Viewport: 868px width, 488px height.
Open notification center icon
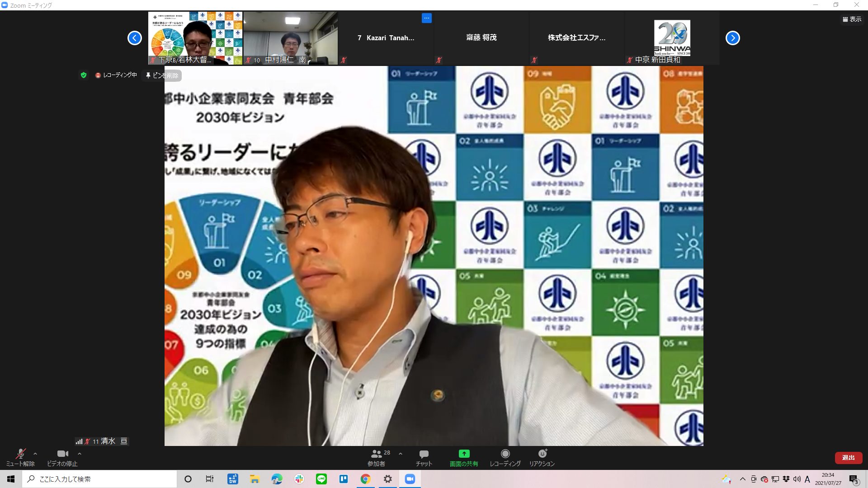854,479
